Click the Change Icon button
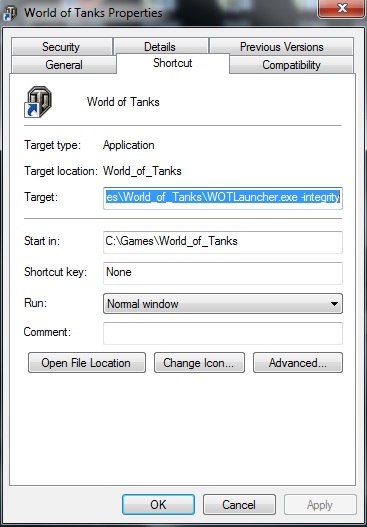 tap(199, 363)
